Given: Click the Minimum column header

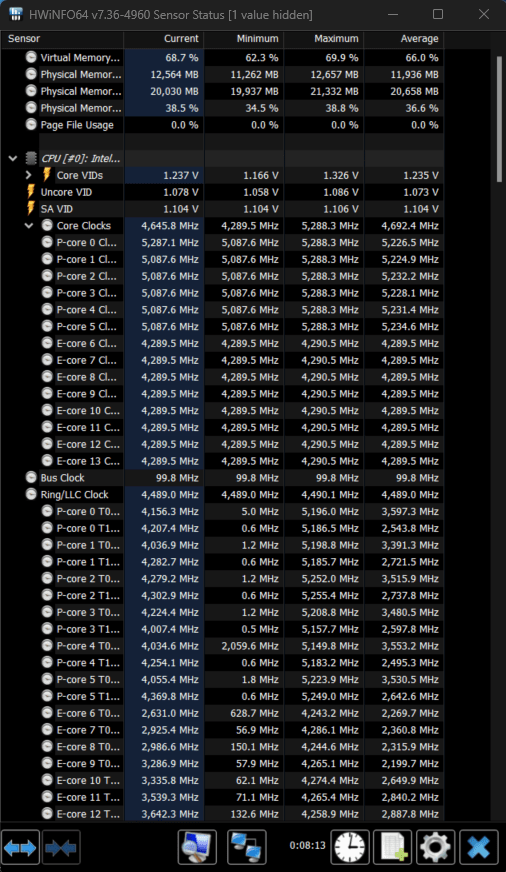Looking at the screenshot, I should tap(244, 39).
